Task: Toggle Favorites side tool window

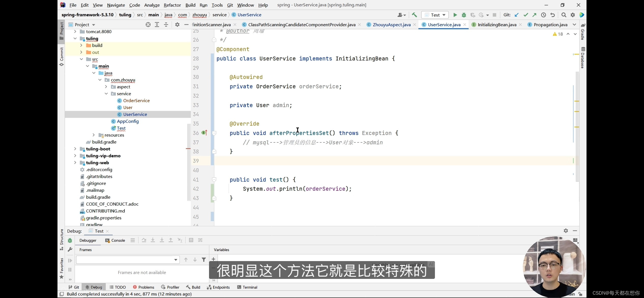Action: pos(62,268)
